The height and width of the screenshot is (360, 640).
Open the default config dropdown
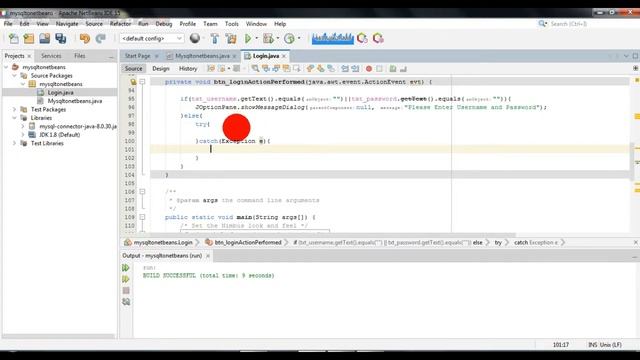[151, 38]
